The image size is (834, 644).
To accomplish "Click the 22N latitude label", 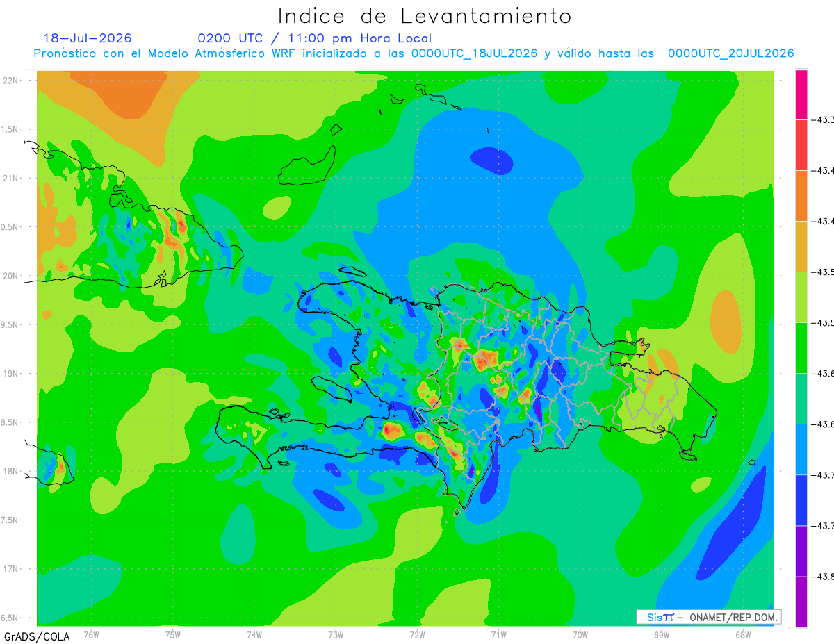I will coord(11,80).
